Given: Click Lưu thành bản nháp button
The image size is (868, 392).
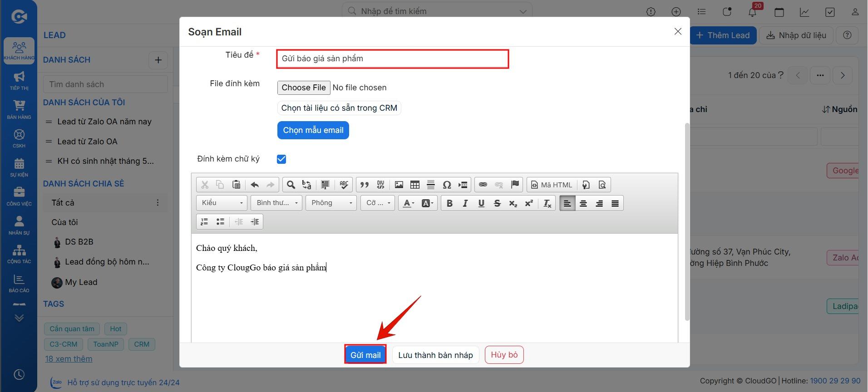Looking at the screenshot, I should click(435, 355).
